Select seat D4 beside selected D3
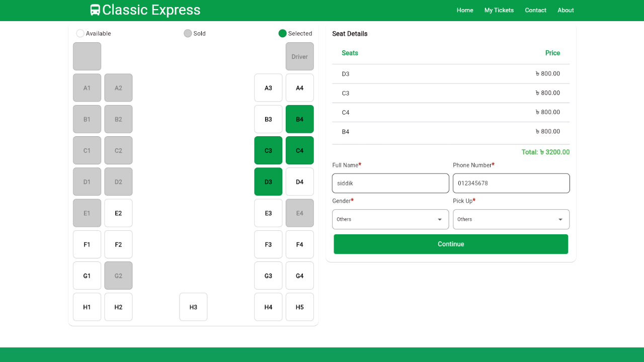The image size is (644, 362). [x=299, y=182]
